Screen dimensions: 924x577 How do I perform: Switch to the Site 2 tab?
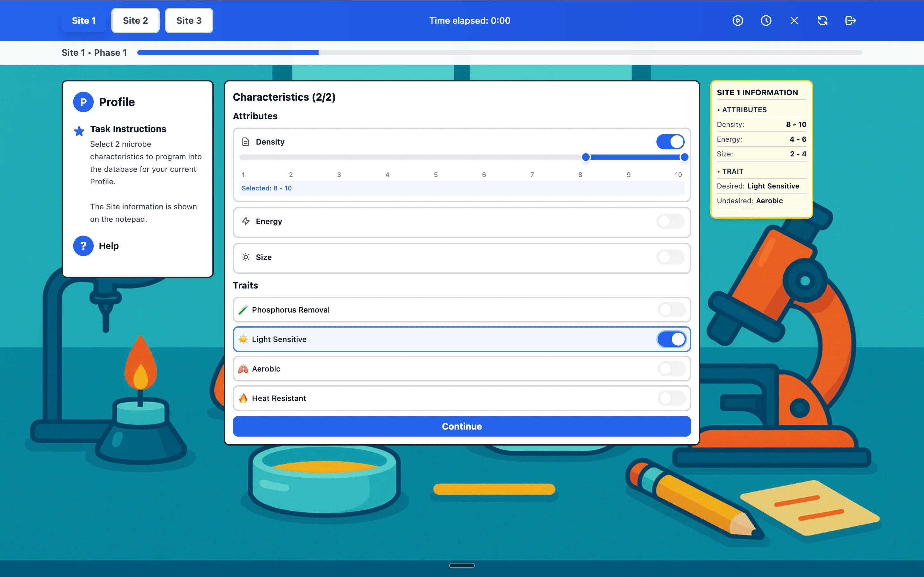coord(135,21)
